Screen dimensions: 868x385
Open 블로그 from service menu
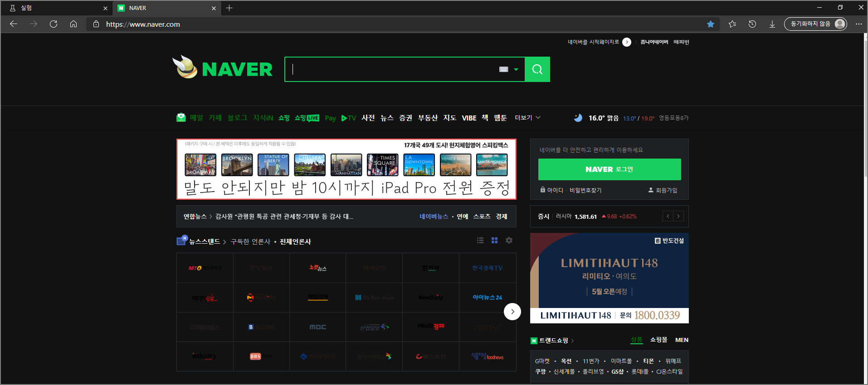(x=237, y=118)
